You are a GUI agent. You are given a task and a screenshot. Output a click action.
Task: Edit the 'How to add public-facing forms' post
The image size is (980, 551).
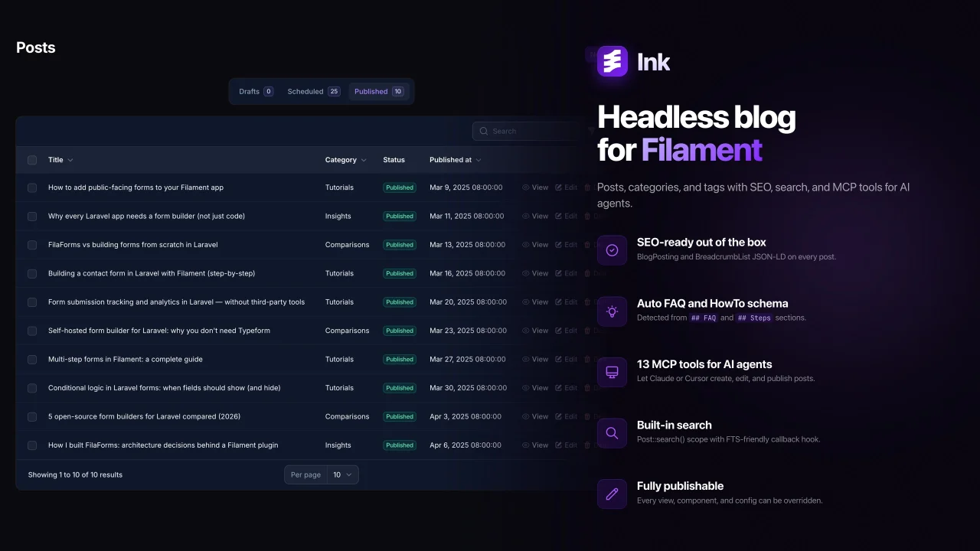tap(567, 187)
